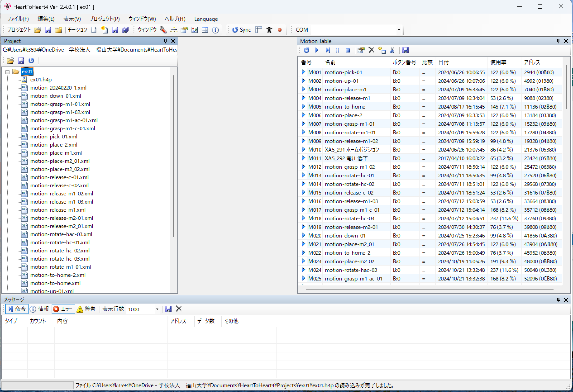Image resolution: width=573 pixels, height=392 pixels.
Task: Open the 表示行数 1000 dropdown
Action: (157, 309)
